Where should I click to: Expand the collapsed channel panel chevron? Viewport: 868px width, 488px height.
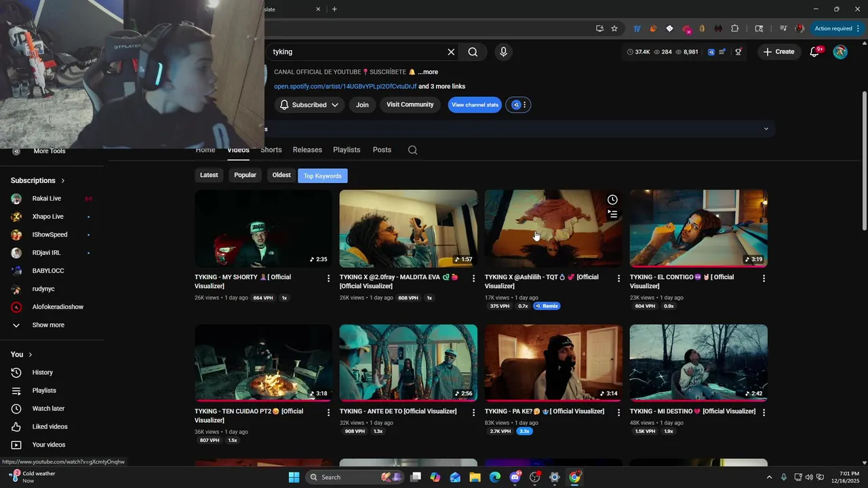(x=766, y=129)
